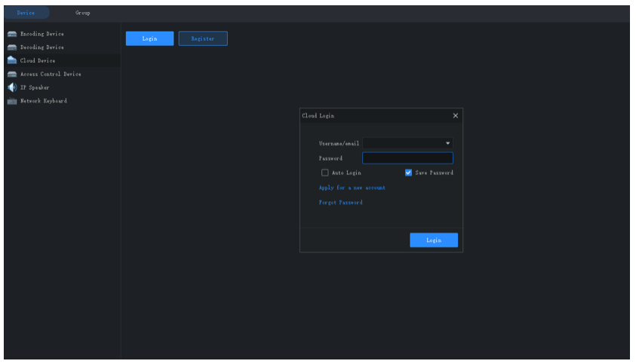Focus the Password input field
This screenshot has height=364, width=636.
[407, 158]
